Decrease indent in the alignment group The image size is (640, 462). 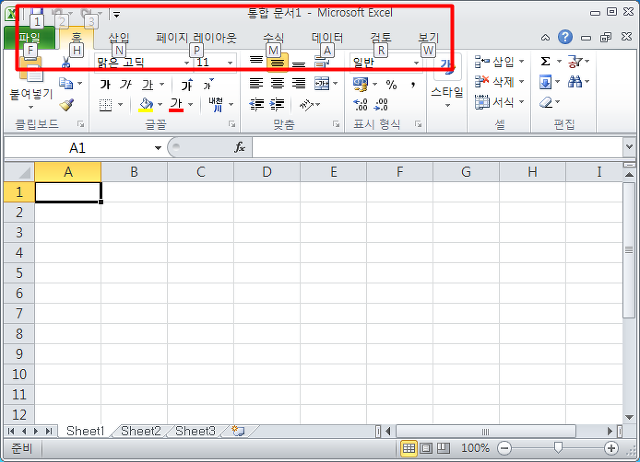256,104
